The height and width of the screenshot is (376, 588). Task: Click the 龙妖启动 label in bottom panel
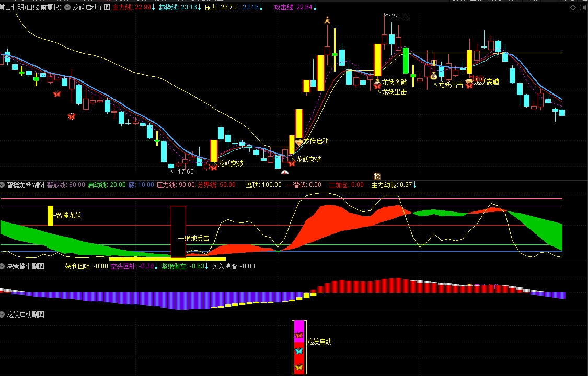click(x=319, y=342)
